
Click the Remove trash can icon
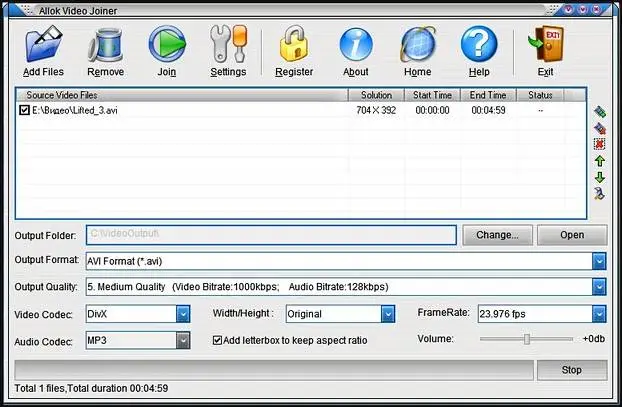(x=106, y=44)
